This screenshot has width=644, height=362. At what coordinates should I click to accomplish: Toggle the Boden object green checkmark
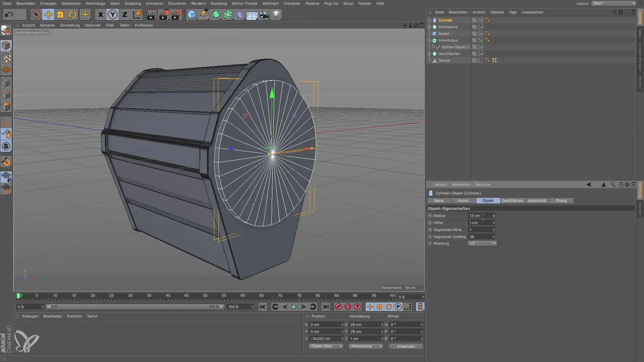tap(482, 34)
